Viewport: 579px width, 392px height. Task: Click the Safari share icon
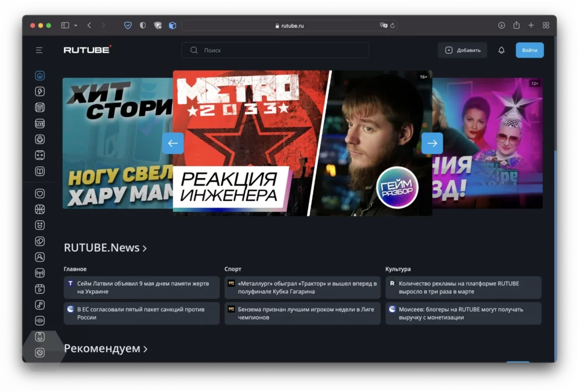click(x=516, y=25)
